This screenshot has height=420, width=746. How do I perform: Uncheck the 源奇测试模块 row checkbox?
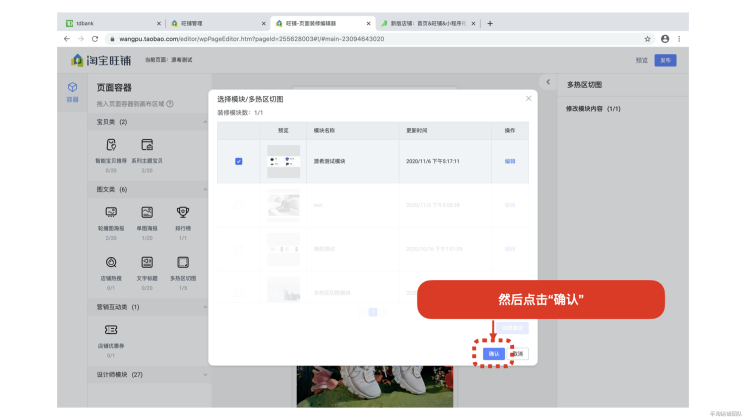click(x=238, y=161)
